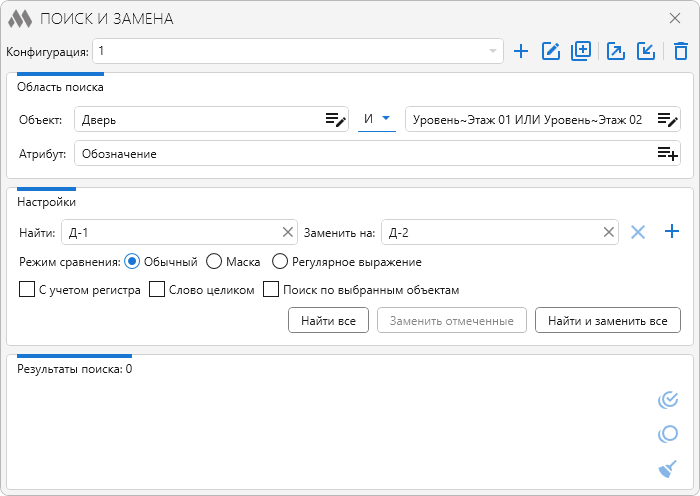Select the Маска comparison mode
Screen dimensions: 700x496
click(214, 262)
